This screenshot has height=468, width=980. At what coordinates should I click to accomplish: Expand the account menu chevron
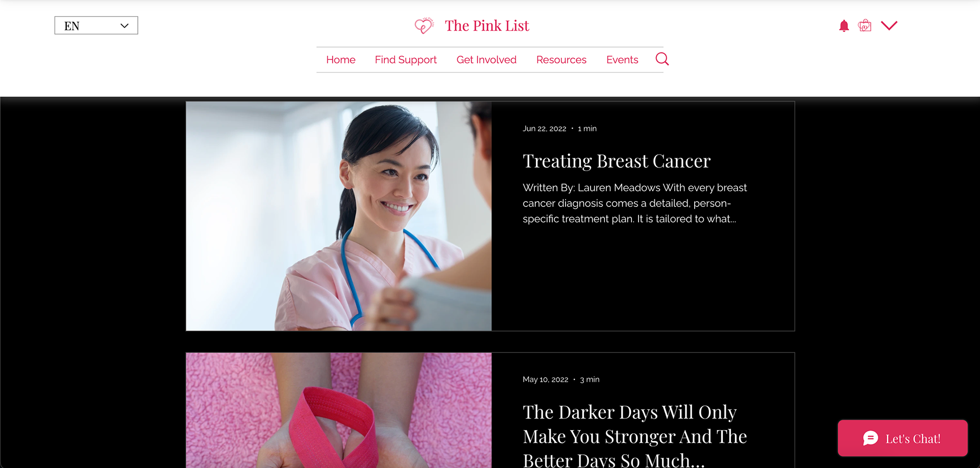pos(889,26)
